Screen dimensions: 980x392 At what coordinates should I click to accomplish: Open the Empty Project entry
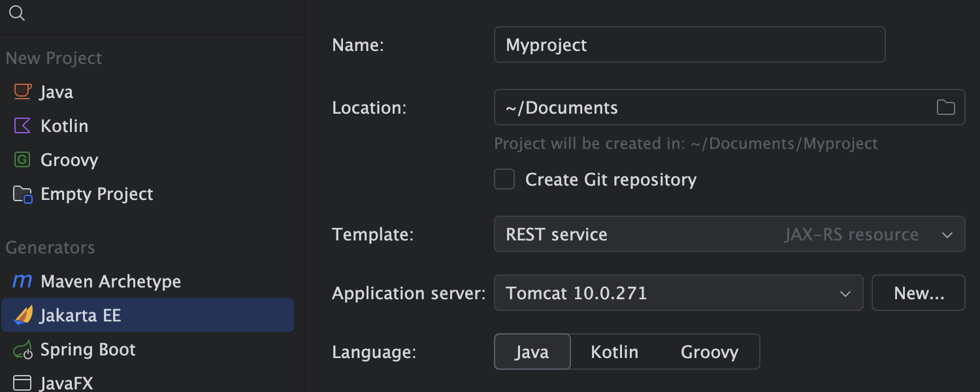coord(97,194)
